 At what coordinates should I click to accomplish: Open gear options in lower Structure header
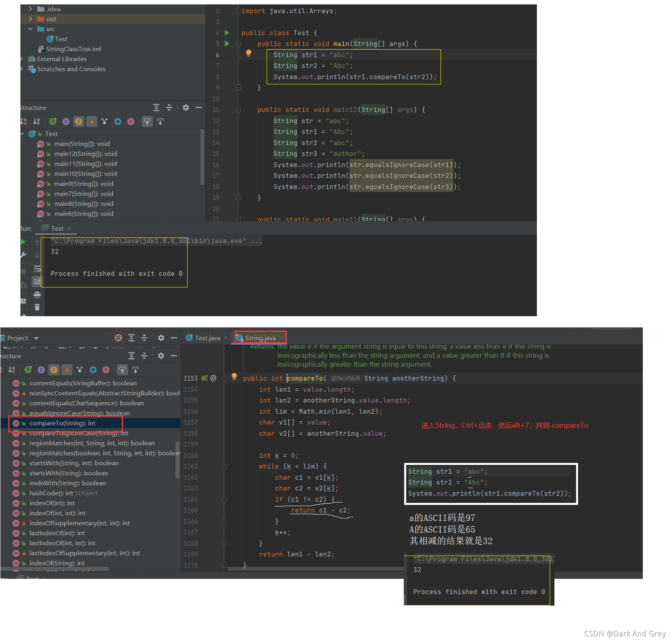tap(161, 356)
